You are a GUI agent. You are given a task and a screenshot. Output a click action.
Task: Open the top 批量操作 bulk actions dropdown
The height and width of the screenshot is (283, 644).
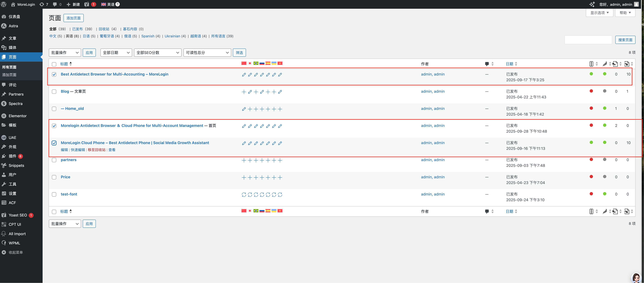point(65,52)
